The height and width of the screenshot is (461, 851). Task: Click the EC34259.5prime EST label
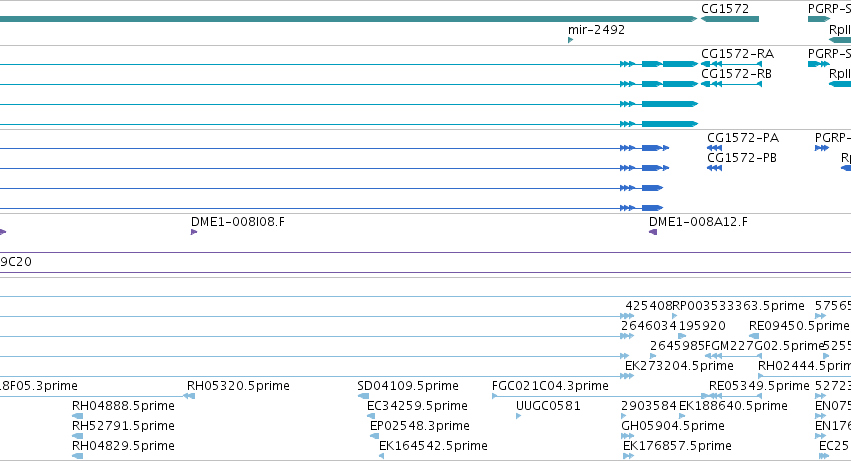(417, 406)
